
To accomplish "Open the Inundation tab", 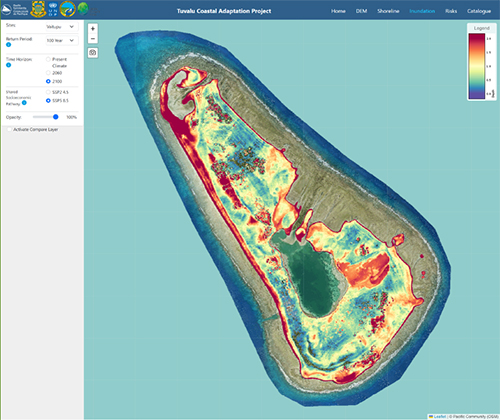I will click(x=422, y=11).
